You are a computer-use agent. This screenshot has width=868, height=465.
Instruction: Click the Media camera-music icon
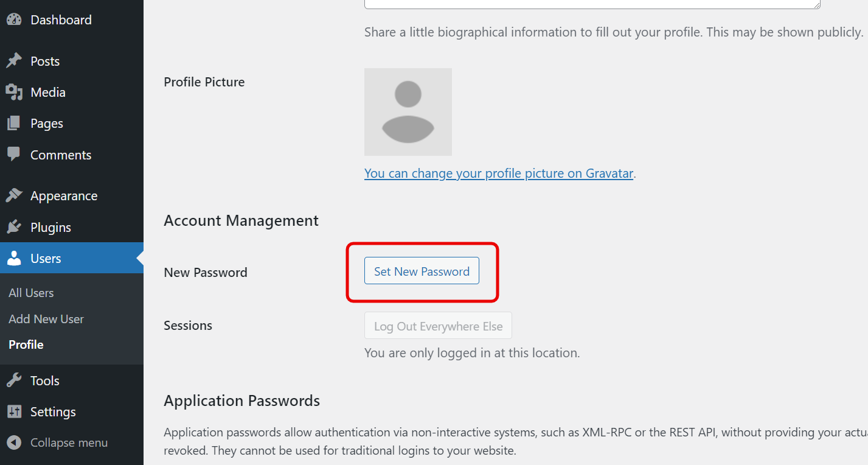click(x=14, y=92)
